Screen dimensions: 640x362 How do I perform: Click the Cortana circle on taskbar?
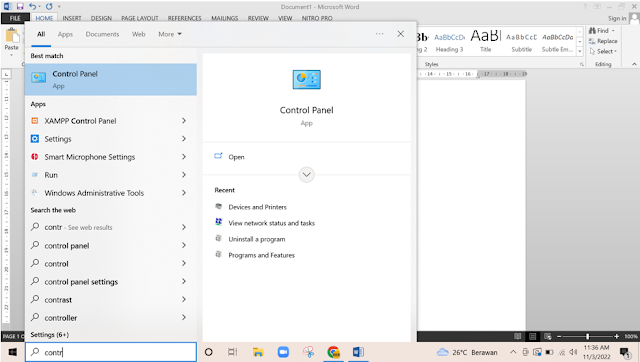click(x=209, y=352)
